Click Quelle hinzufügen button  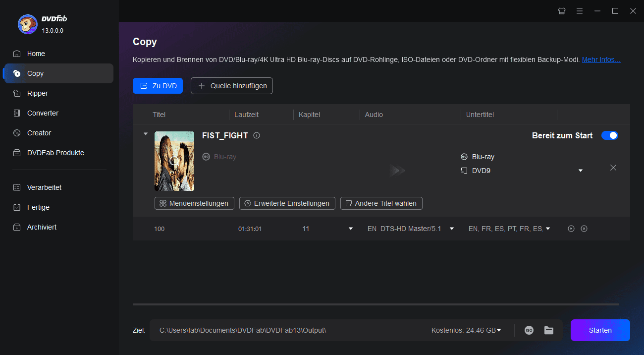coord(232,86)
